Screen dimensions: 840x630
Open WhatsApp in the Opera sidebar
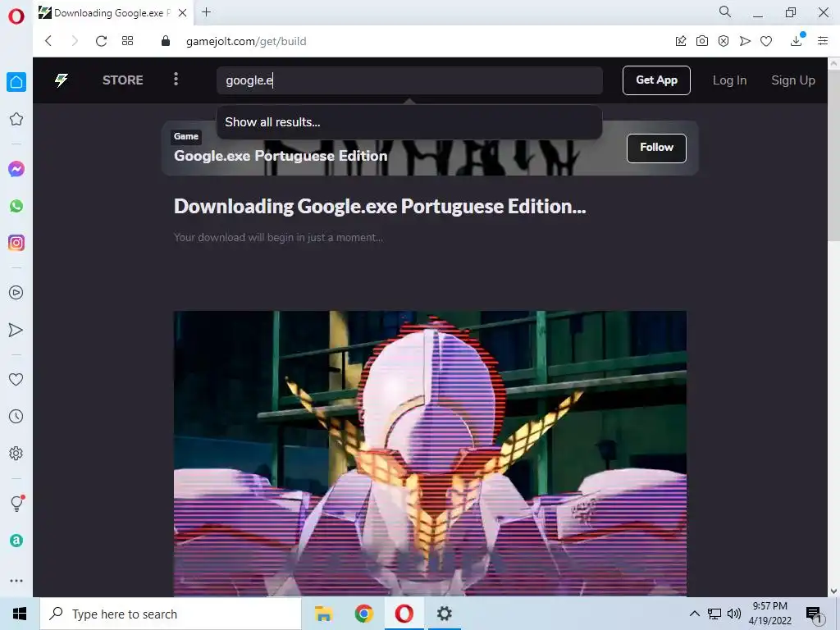[16, 206]
